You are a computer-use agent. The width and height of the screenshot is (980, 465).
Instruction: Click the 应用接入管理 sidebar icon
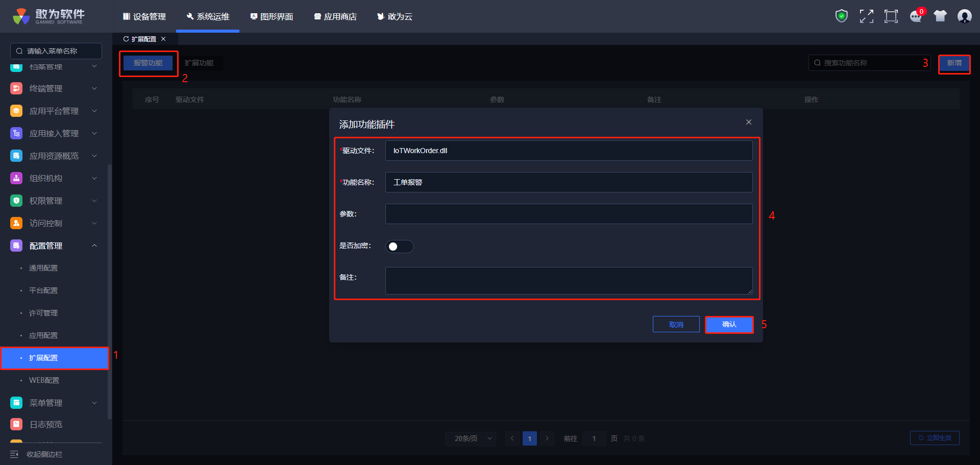(x=16, y=133)
